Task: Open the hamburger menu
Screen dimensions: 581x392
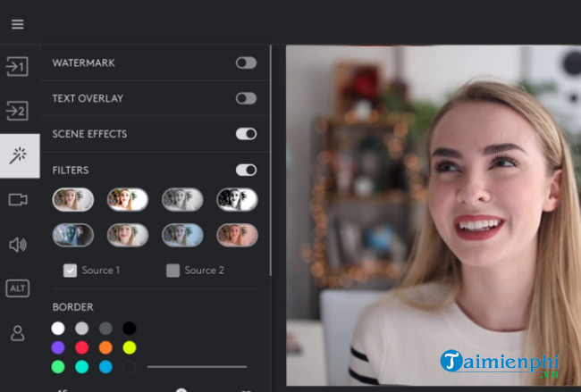Action: pyautogui.click(x=17, y=24)
